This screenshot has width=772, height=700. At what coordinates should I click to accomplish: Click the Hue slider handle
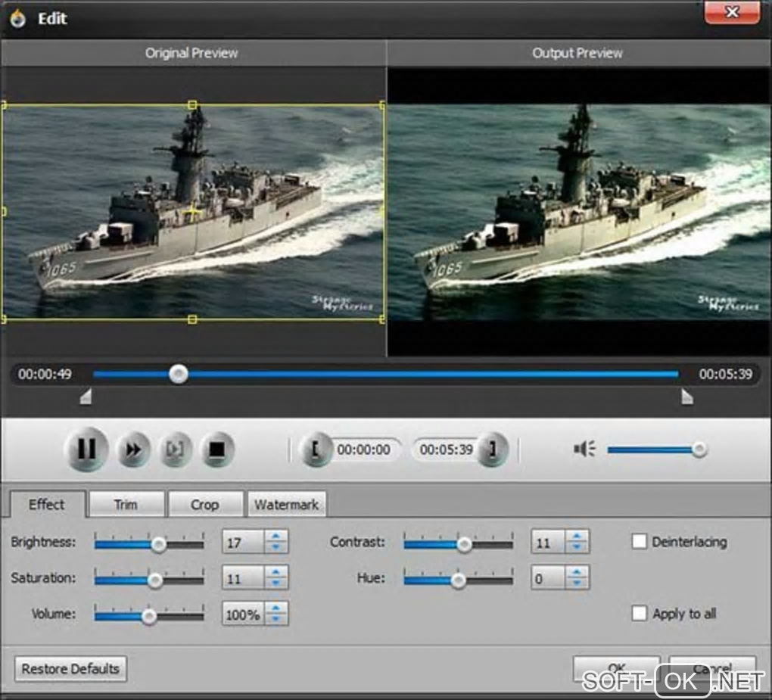click(x=459, y=580)
